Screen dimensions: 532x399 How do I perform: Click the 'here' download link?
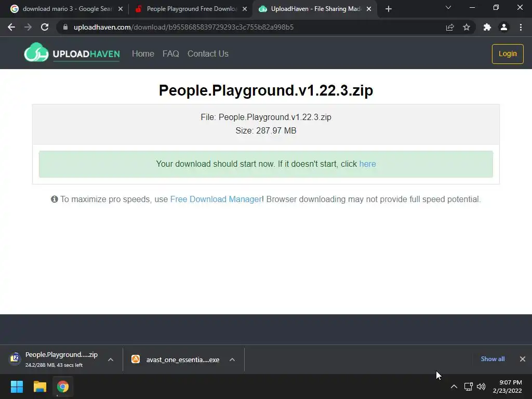(367, 164)
